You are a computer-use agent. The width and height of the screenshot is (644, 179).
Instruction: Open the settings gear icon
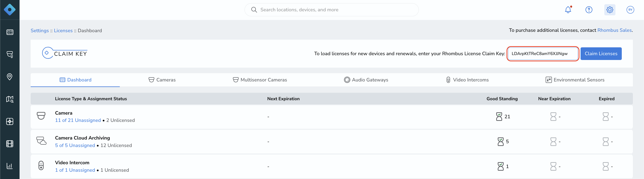click(610, 10)
